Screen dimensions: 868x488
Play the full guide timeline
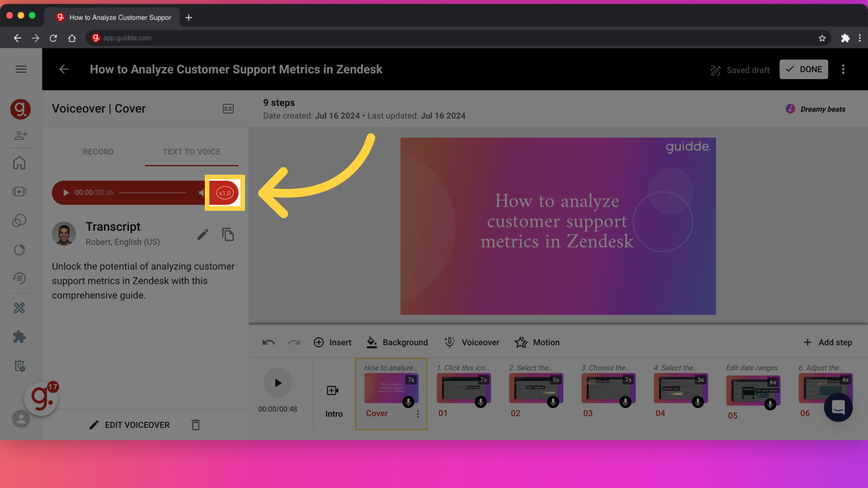[x=278, y=383]
